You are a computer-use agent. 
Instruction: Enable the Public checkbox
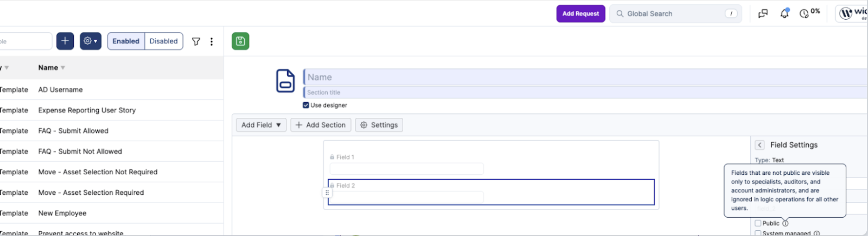(758, 224)
